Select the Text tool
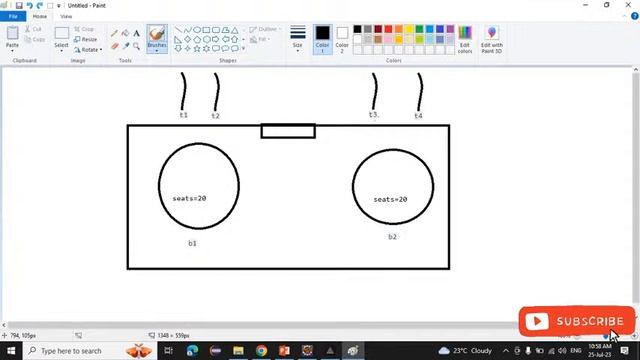 click(x=136, y=33)
